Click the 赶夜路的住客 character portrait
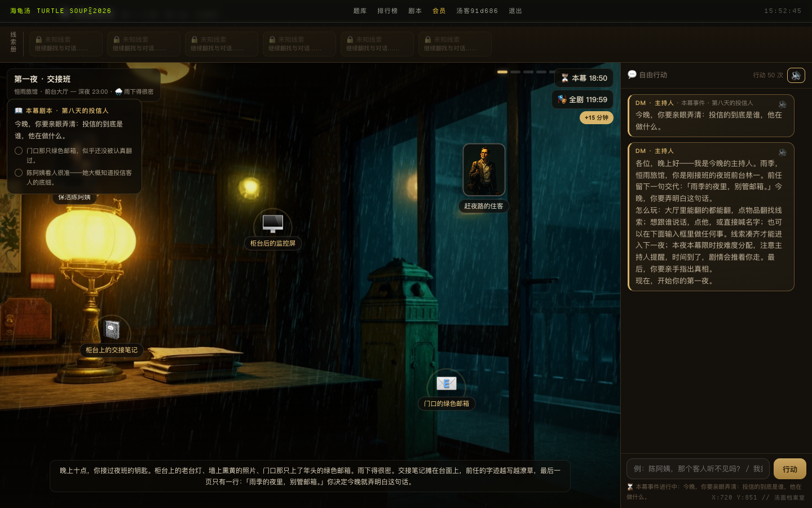 tap(484, 170)
